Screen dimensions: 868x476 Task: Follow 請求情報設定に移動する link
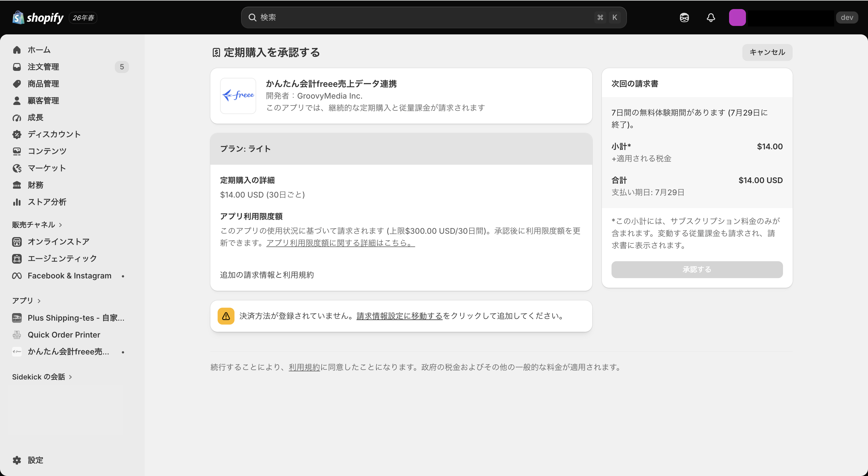tap(399, 316)
